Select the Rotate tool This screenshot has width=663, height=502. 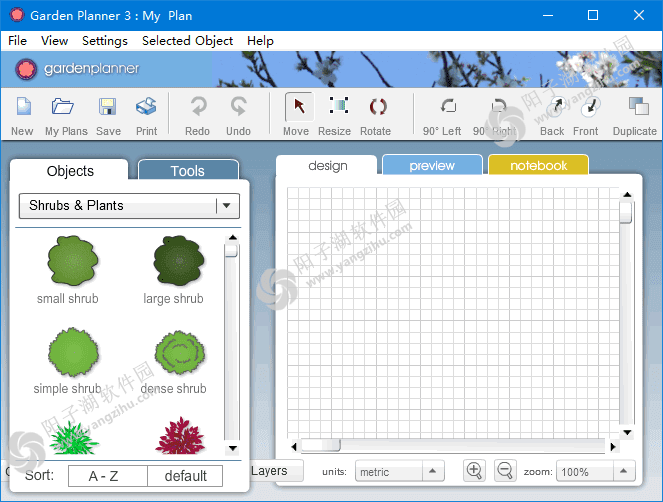[x=376, y=115]
